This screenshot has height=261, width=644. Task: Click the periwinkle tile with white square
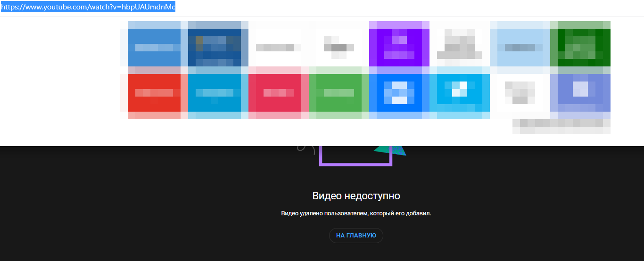pyautogui.click(x=580, y=93)
